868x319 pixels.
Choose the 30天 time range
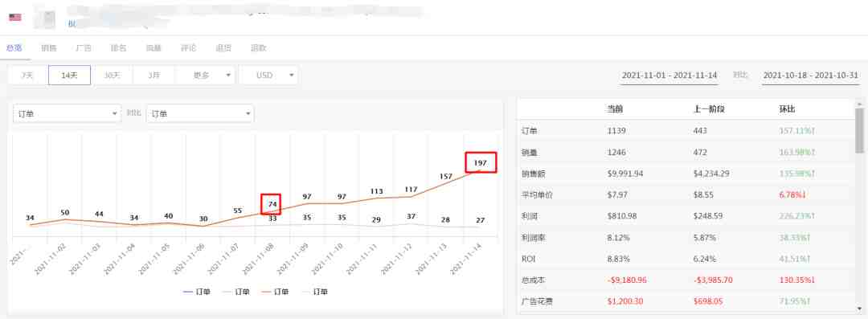pos(112,76)
